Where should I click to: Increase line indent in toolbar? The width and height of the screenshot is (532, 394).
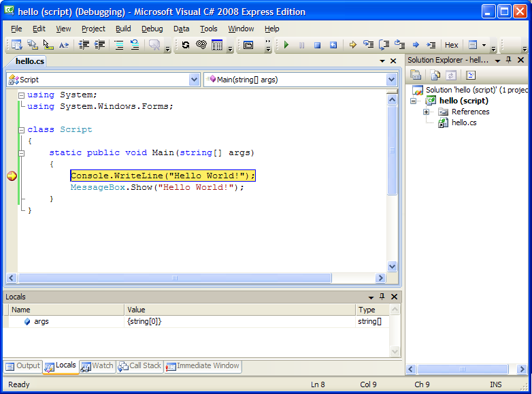tap(99, 45)
